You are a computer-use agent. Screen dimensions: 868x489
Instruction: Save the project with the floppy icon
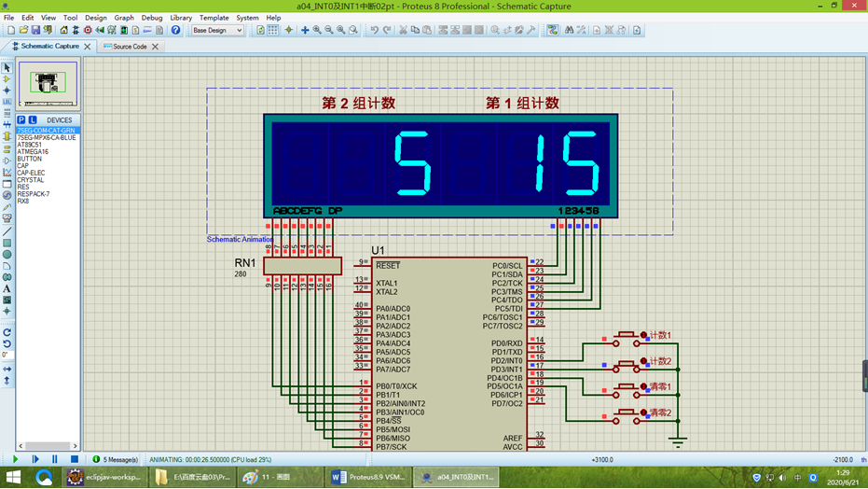(x=35, y=30)
